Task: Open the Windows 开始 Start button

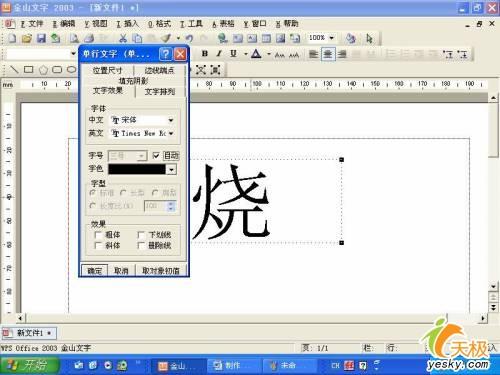Action: click(x=29, y=365)
